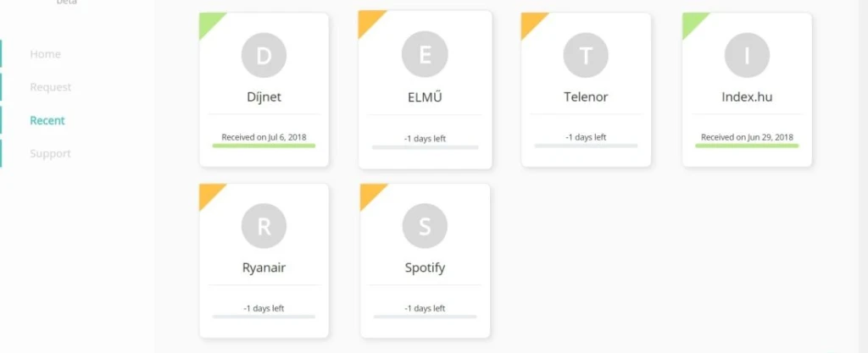The image size is (868, 353).
Task: Click the Index.hu green progress bar
Action: click(x=747, y=146)
